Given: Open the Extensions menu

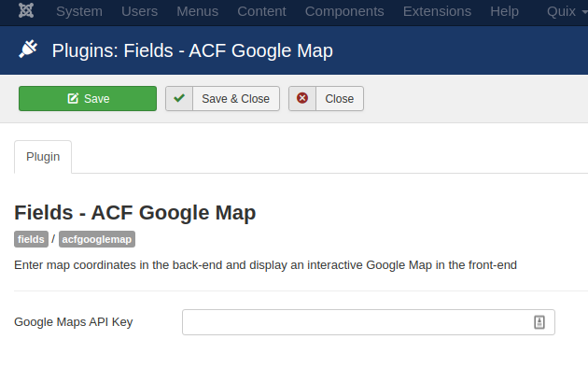Looking at the screenshot, I should 437,11.
